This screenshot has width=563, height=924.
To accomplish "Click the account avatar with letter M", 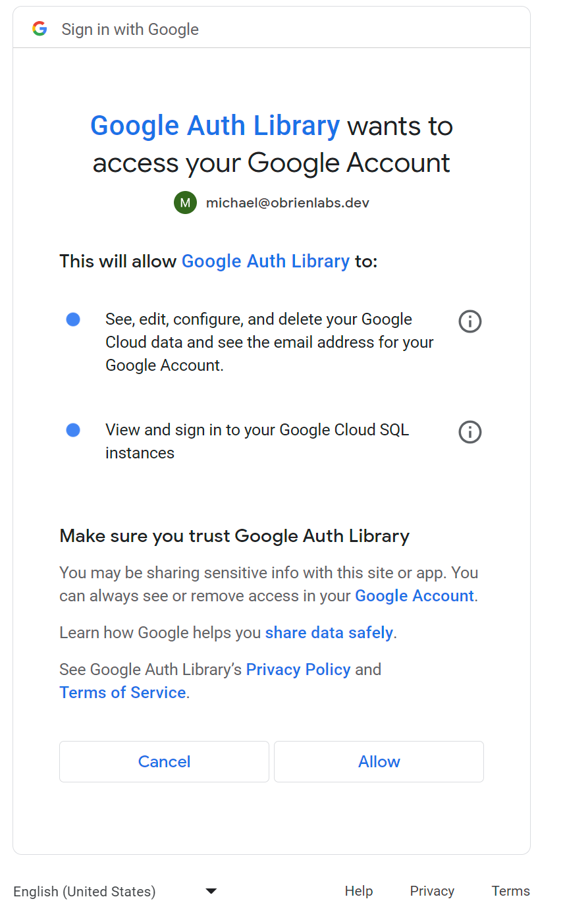I will coord(185,202).
